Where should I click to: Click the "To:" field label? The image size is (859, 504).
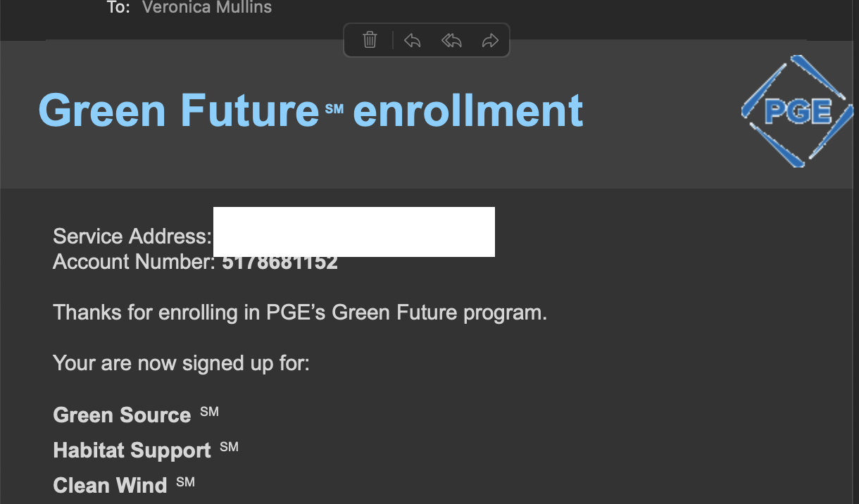click(x=118, y=8)
